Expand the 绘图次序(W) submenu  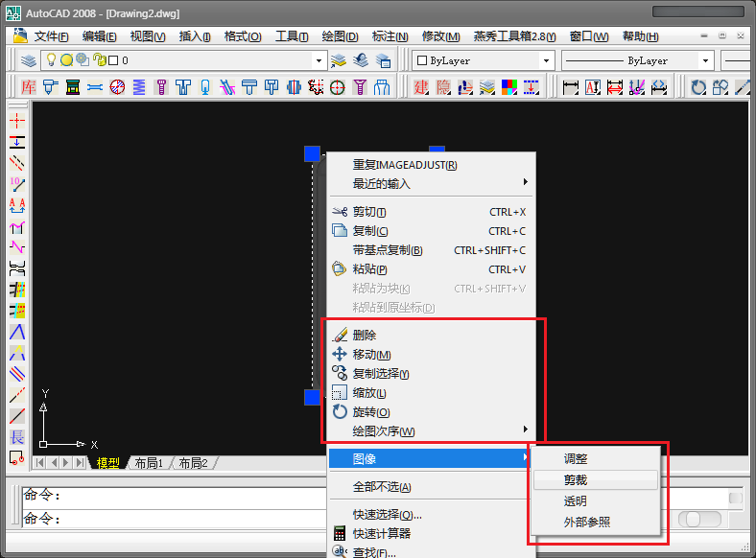click(432, 431)
